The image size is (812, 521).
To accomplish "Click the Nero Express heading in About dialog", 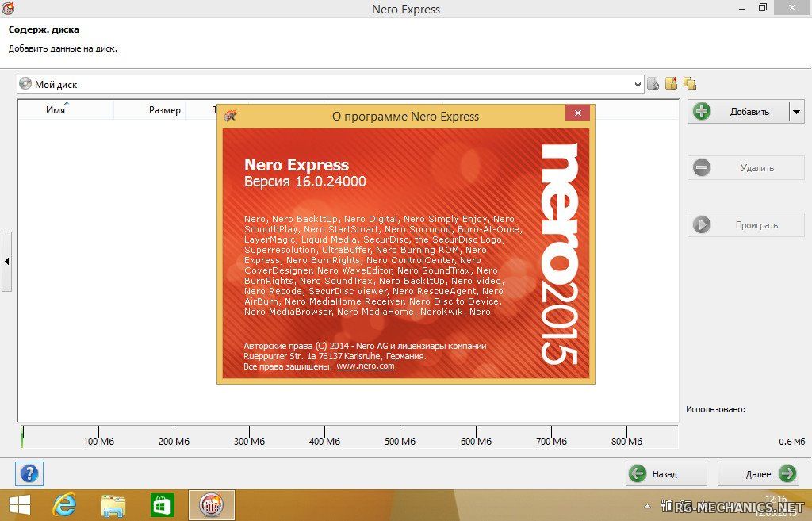I will pos(297,165).
